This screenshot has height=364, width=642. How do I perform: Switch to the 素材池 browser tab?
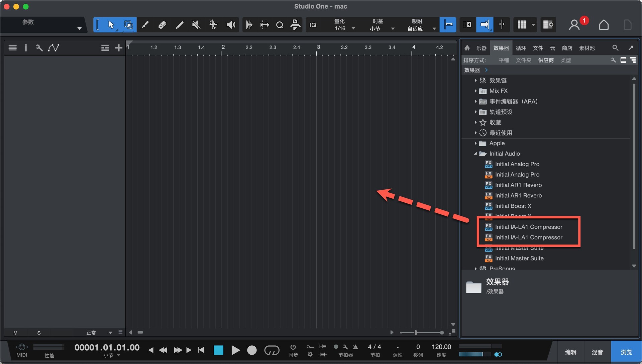tap(587, 48)
